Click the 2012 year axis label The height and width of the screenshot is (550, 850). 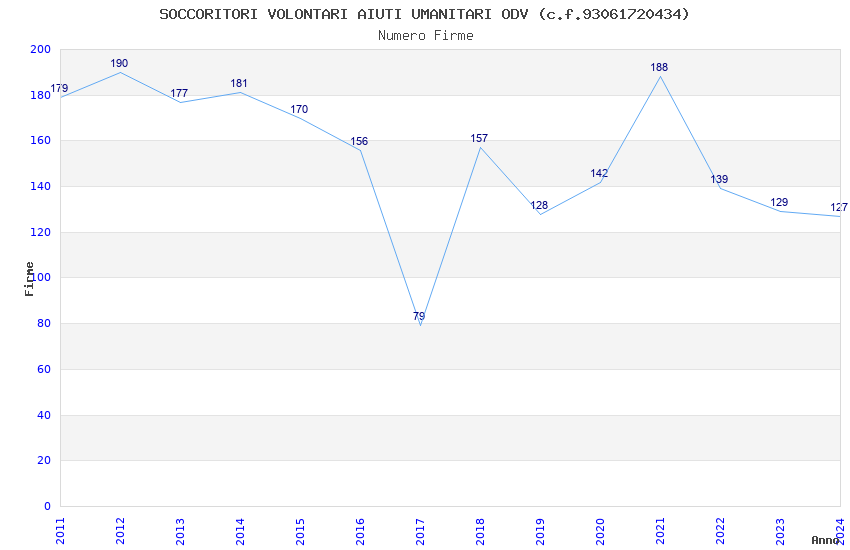120,531
